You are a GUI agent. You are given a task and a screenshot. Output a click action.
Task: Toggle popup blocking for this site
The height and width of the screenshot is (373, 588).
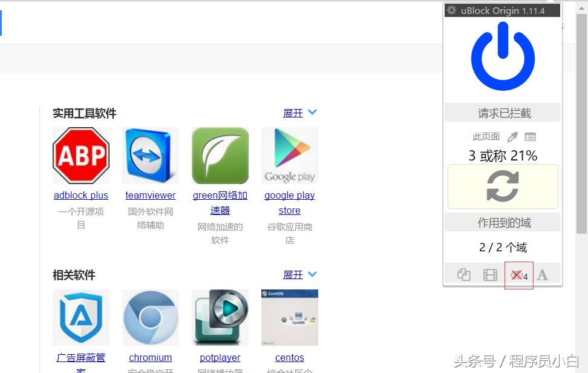[x=463, y=275]
